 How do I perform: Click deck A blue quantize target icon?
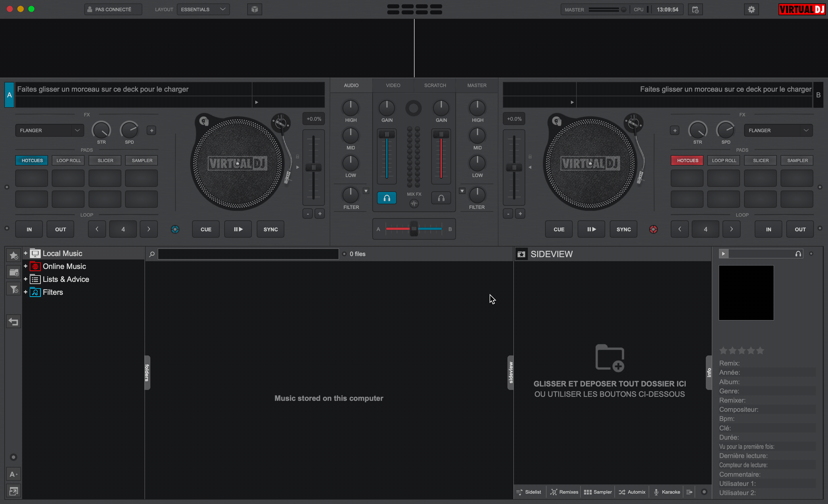(x=175, y=229)
